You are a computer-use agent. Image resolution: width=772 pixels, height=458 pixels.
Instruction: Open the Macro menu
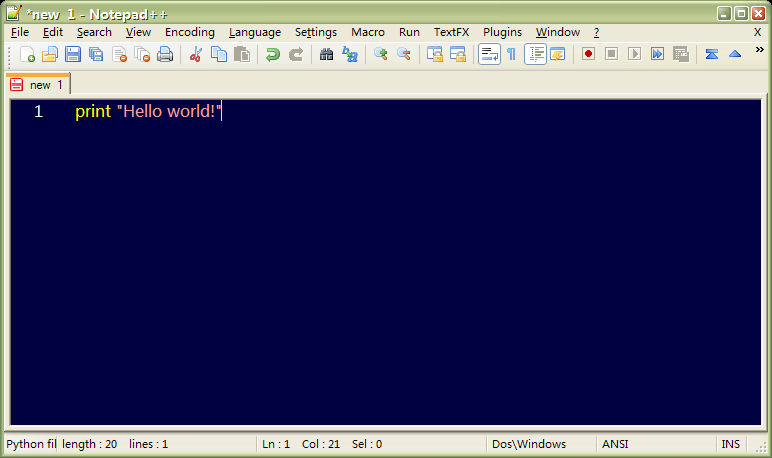tap(368, 33)
